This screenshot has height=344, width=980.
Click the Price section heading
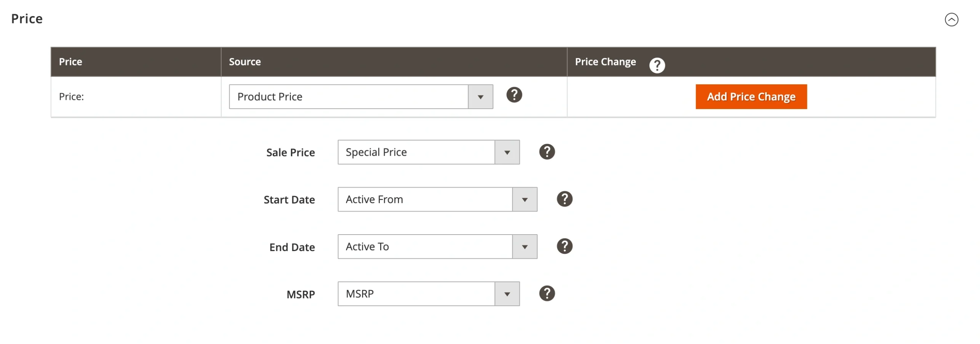click(26, 18)
